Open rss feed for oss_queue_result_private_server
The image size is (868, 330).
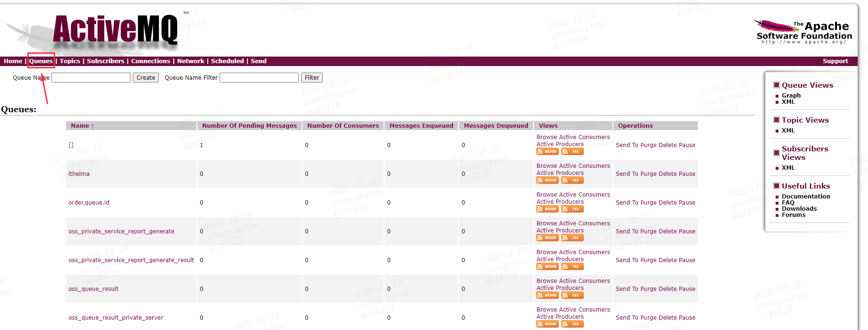coord(573,324)
